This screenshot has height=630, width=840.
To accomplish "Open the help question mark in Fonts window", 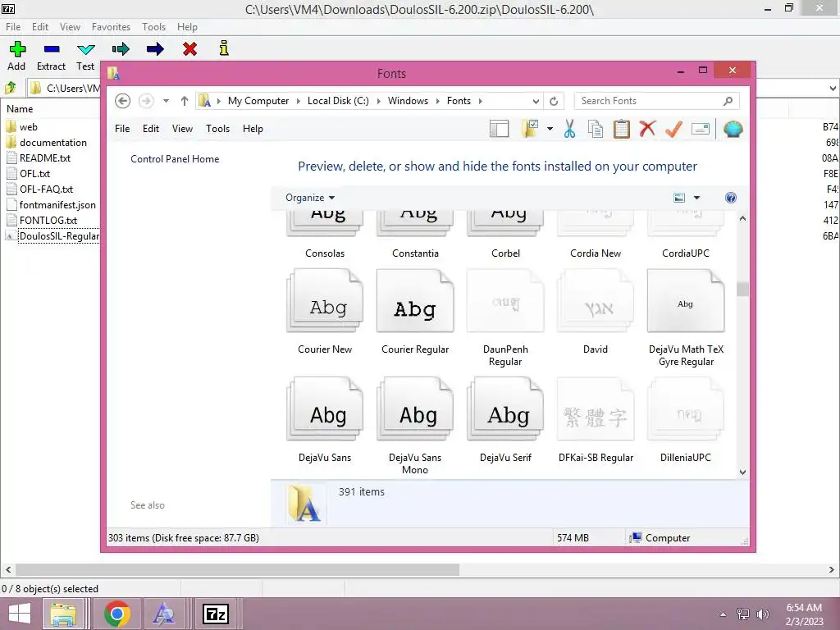I will click(730, 198).
